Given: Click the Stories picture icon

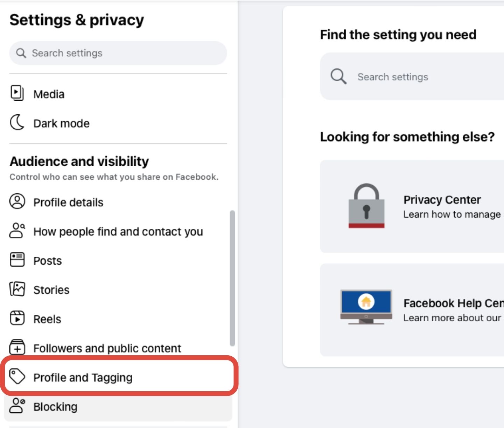Looking at the screenshot, I should pyautogui.click(x=17, y=290).
